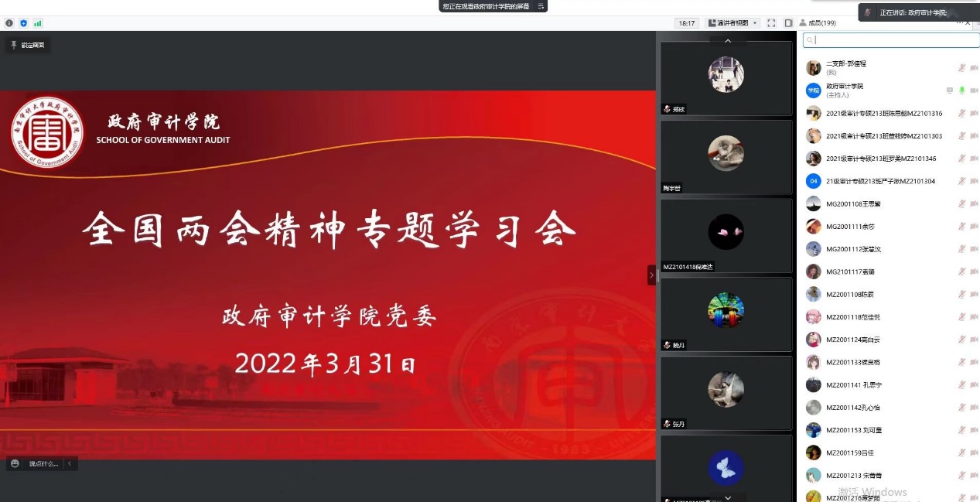Open the 演讲者视图 view dropdown
Viewport: 980px width, 502px height.
coord(733,23)
